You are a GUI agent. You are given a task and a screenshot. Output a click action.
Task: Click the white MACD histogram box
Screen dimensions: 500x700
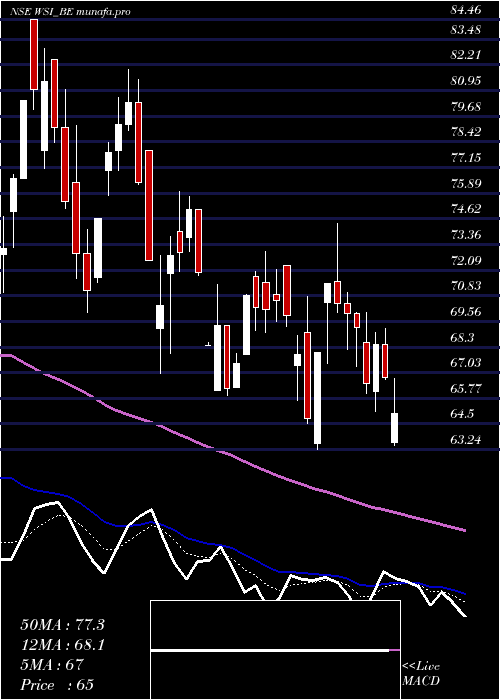[275, 650]
